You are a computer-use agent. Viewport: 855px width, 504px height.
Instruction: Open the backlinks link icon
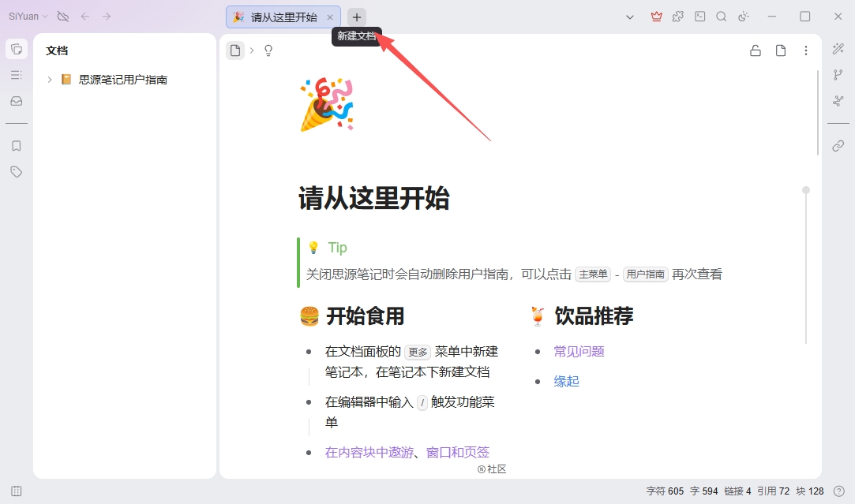tap(838, 146)
